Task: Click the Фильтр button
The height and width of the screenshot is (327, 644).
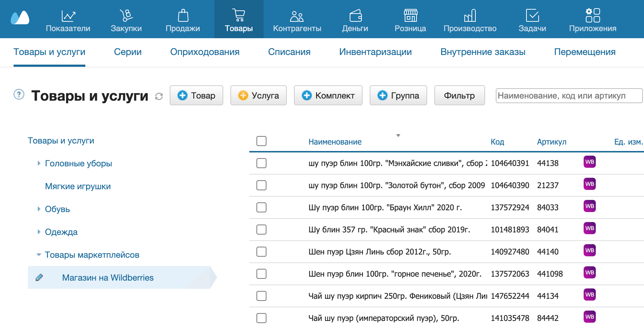Action: 459,95
